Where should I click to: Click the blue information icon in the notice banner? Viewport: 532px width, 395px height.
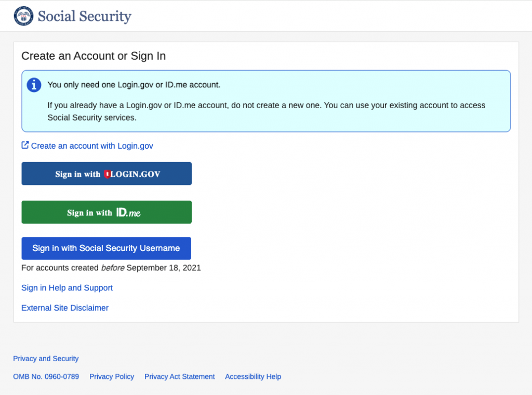pyautogui.click(x=34, y=85)
